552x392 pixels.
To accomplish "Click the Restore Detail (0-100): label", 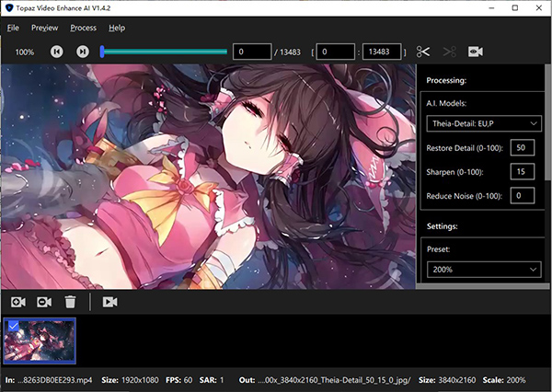I will point(465,148).
